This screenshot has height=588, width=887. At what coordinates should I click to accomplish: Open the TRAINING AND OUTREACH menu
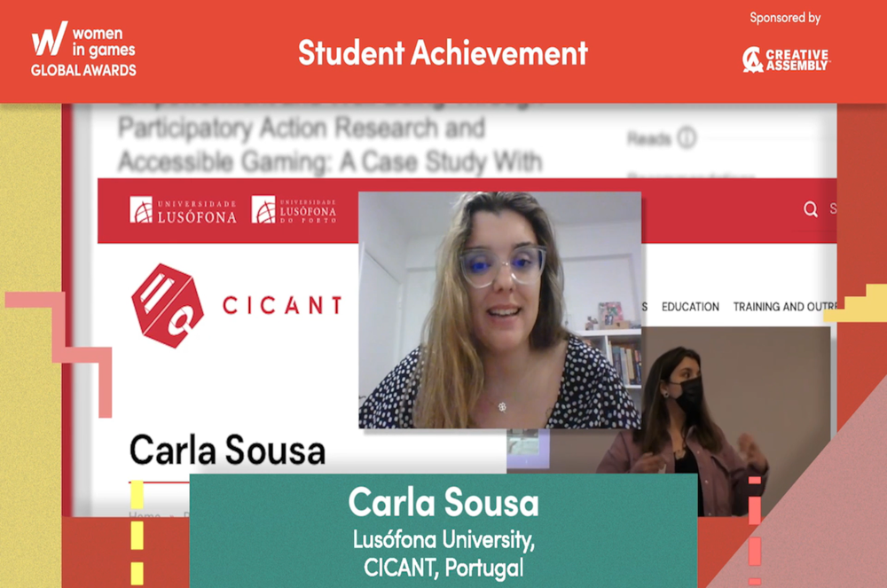point(784,307)
